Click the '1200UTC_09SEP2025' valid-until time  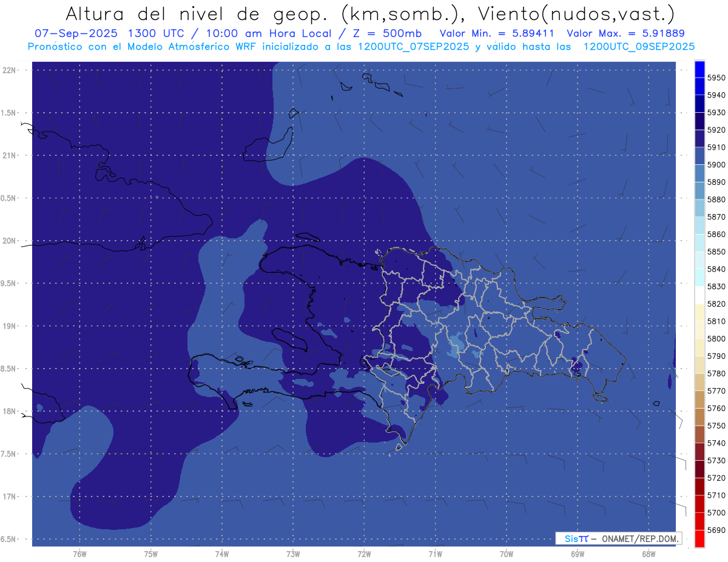pyautogui.click(x=639, y=46)
